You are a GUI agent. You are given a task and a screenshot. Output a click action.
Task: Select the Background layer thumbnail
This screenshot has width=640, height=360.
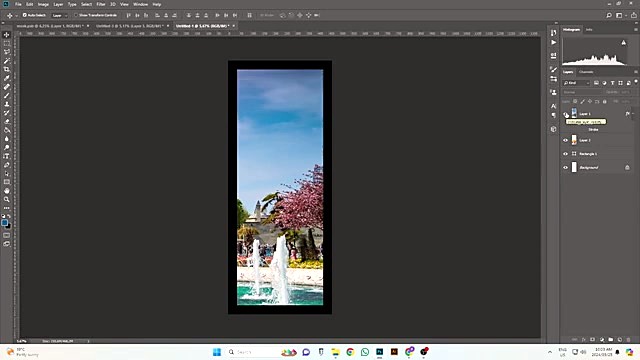coord(574,167)
